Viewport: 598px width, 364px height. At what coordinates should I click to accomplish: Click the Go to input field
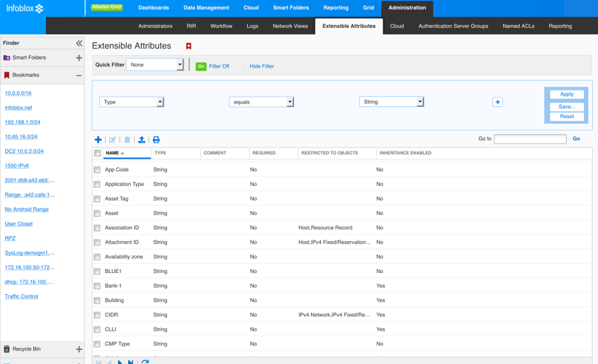tap(530, 139)
